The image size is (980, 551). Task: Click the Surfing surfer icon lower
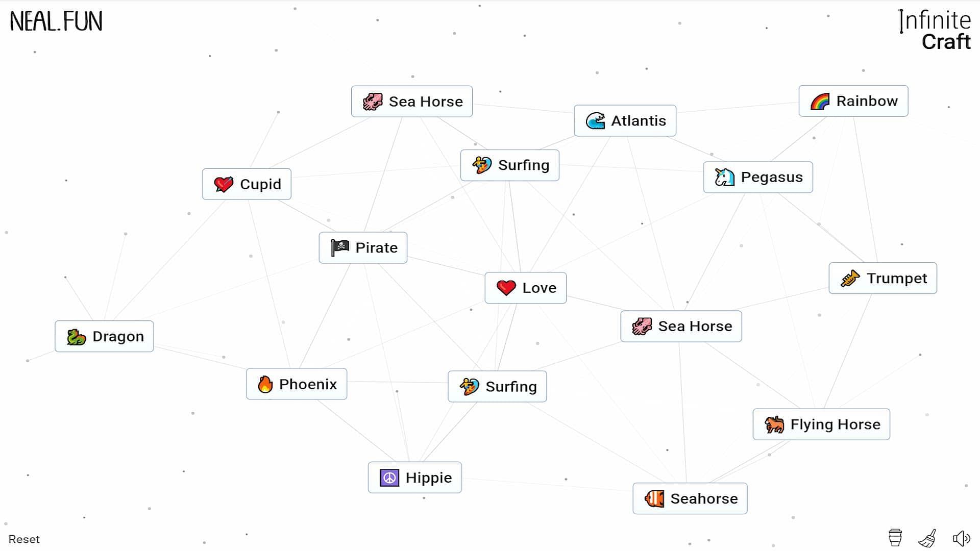pos(469,386)
